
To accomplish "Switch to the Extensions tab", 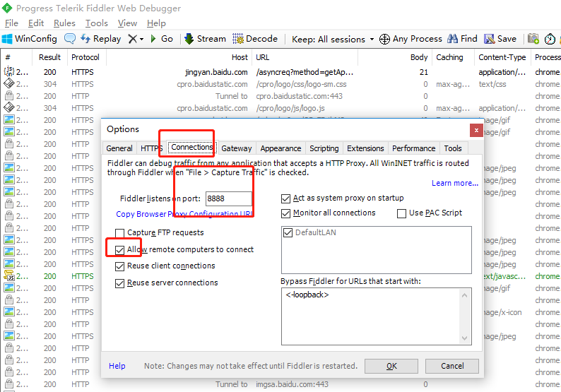I will (365, 148).
